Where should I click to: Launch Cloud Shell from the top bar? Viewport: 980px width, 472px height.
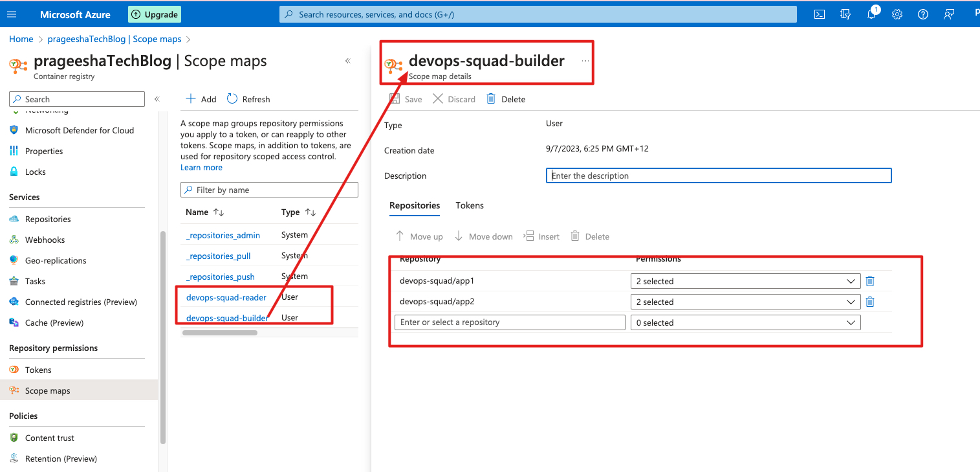[x=819, y=14]
